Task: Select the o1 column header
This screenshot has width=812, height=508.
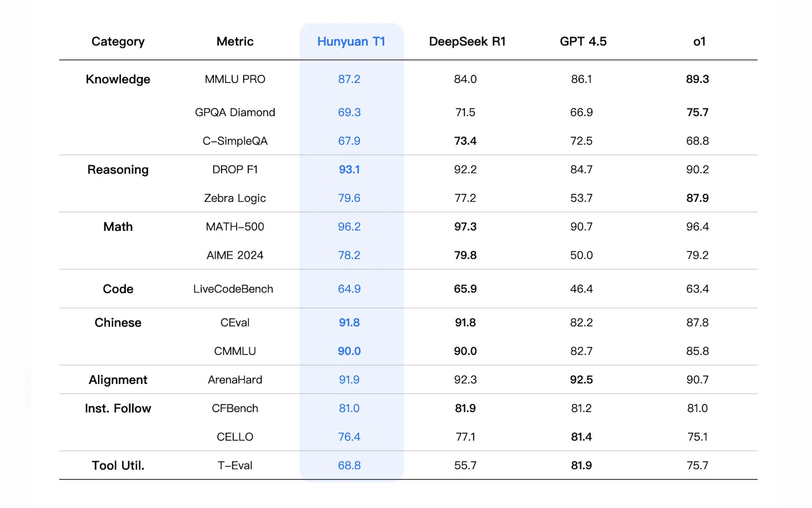Action: pos(699,41)
